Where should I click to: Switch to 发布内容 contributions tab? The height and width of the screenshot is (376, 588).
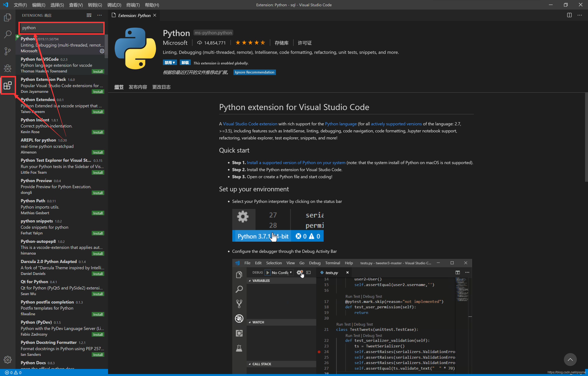(138, 87)
